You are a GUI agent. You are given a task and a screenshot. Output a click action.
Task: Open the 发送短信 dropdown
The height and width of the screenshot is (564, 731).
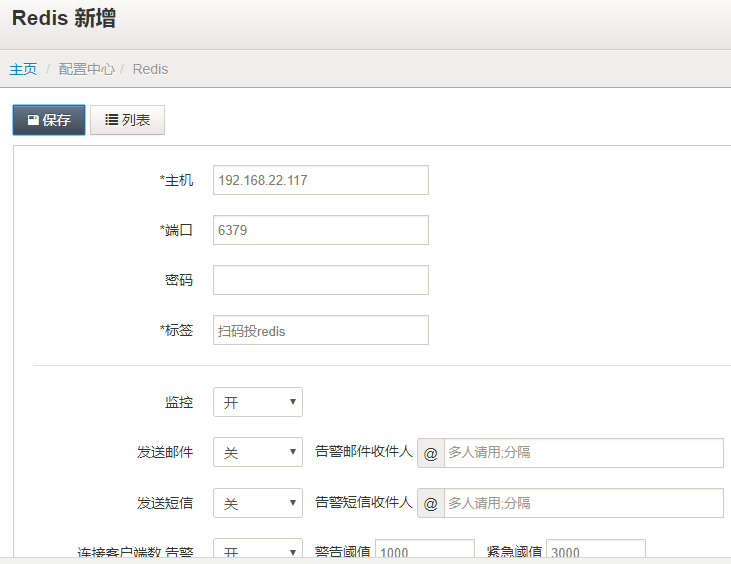(258, 503)
